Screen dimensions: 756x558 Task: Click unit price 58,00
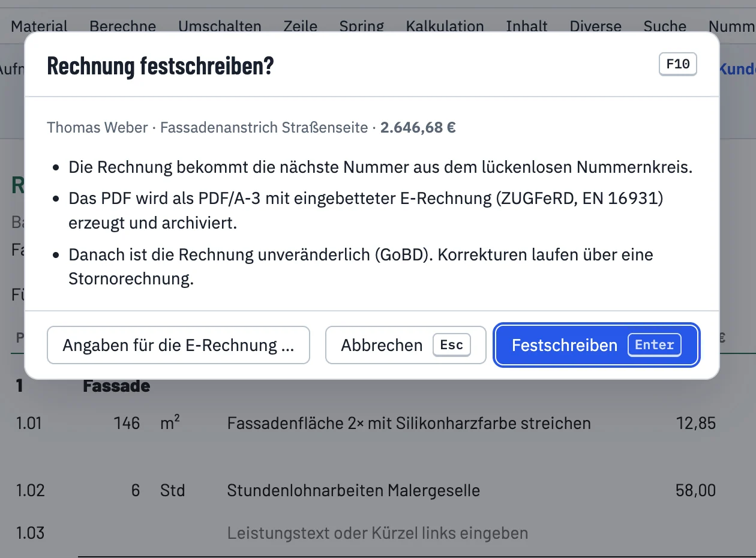coord(696,490)
